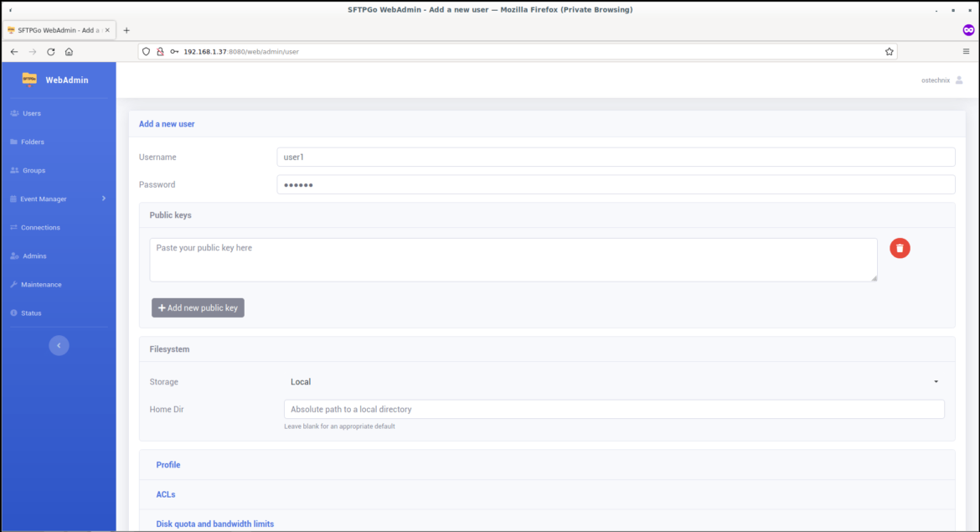Click the Add new public key button

click(198, 307)
